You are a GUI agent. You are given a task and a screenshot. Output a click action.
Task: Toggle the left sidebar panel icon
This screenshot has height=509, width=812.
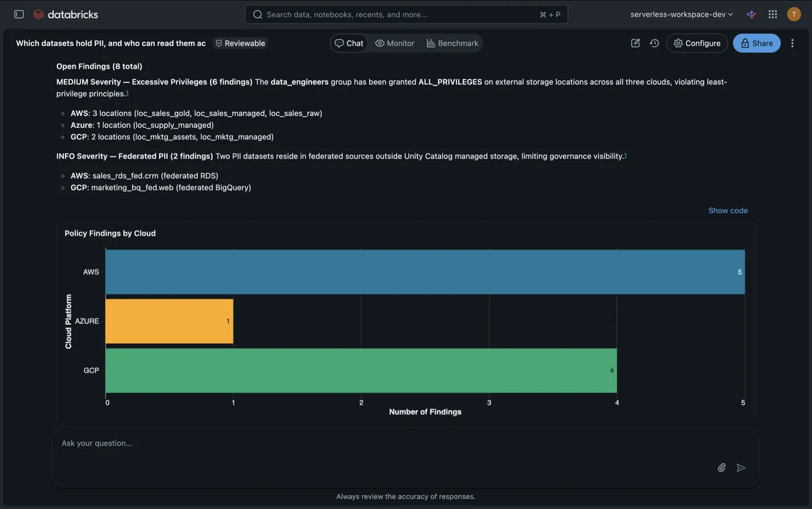(x=19, y=14)
